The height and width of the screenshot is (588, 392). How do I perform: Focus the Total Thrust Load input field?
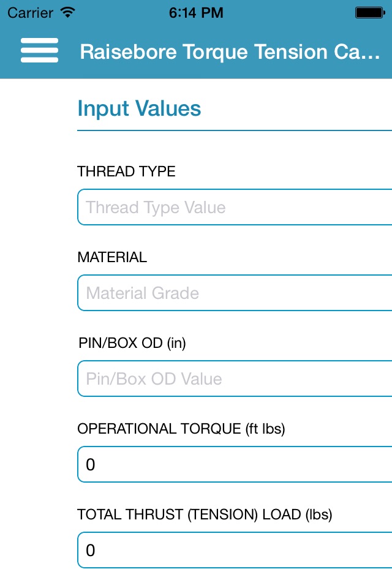click(x=235, y=550)
